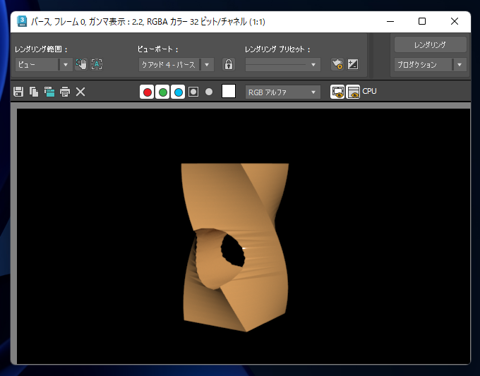Open the render setup teapot icon
The width and height of the screenshot is (480, 376).
pos(337,64)
